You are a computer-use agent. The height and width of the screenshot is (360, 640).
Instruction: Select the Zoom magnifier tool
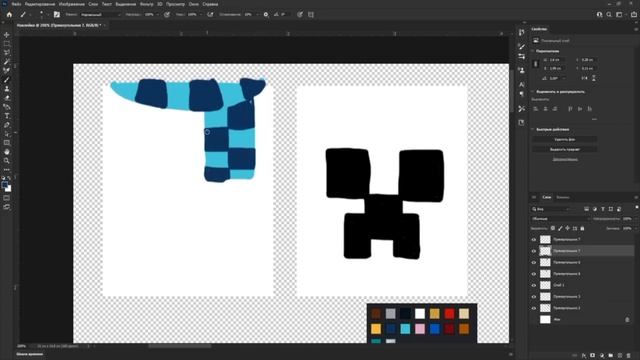tap(7, 161)
